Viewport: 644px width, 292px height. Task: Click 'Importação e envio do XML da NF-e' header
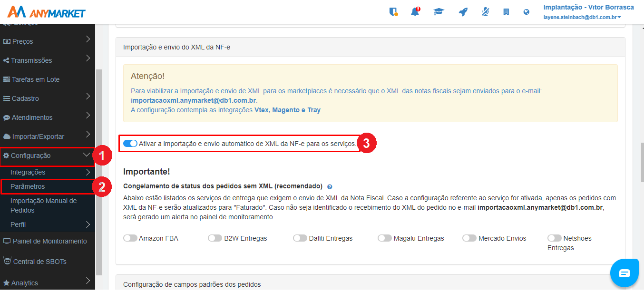177,47
